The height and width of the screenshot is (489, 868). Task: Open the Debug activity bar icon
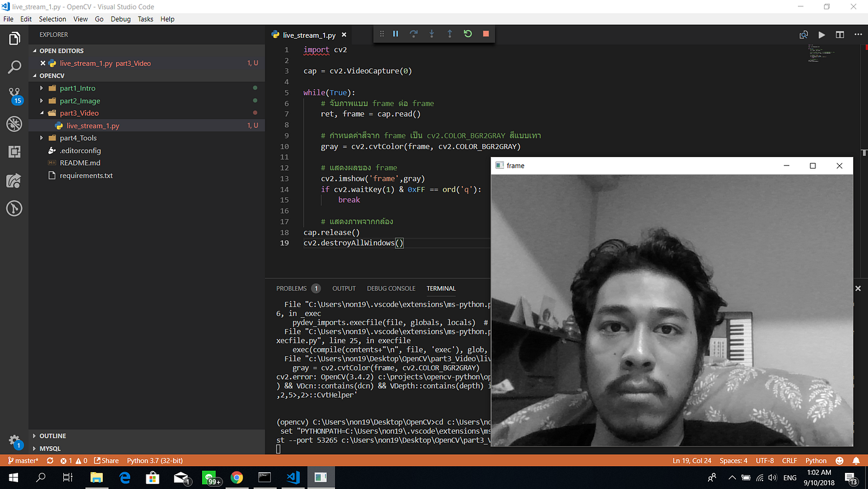(14, 123)
